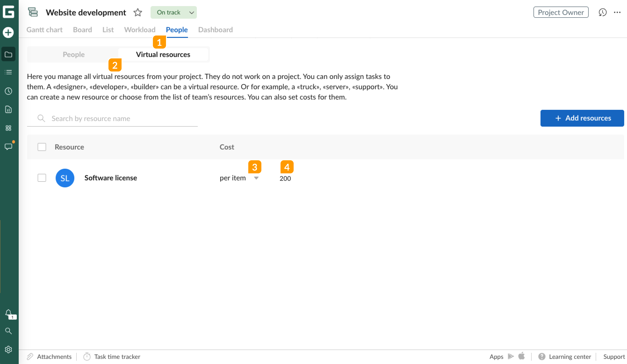The image size is (627, 364).
Task: Click the Add resources button
Action: click(582, 118)
